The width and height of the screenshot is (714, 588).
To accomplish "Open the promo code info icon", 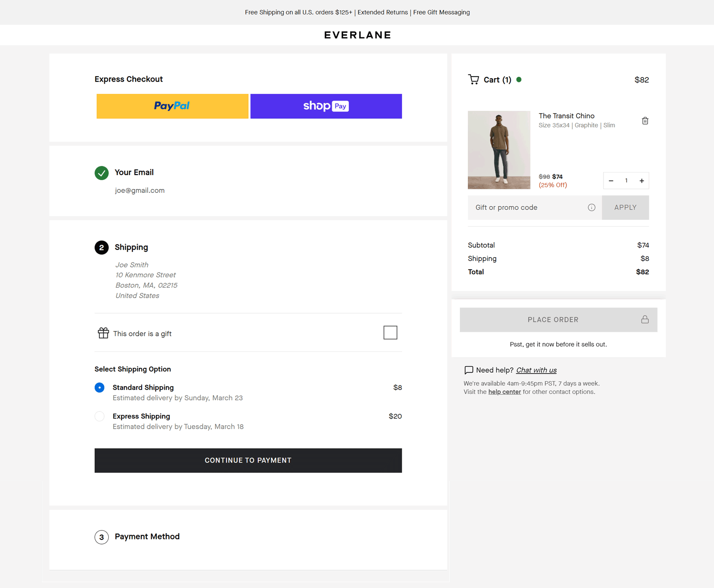I will (x=591, y=208).
